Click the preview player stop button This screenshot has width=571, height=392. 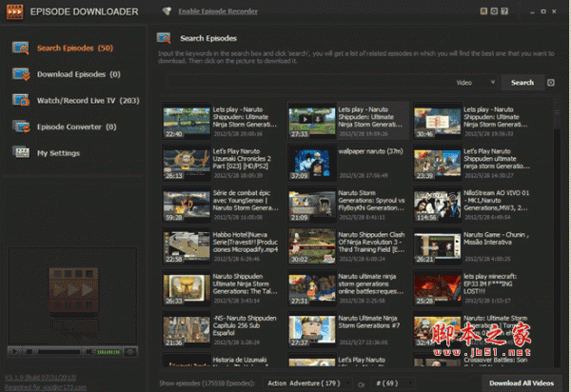[30, 352]
